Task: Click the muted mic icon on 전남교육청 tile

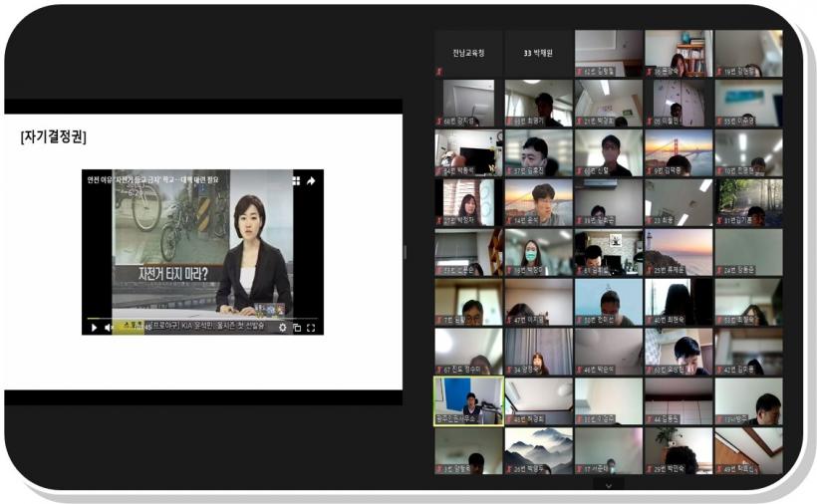Action: point(440,72)
